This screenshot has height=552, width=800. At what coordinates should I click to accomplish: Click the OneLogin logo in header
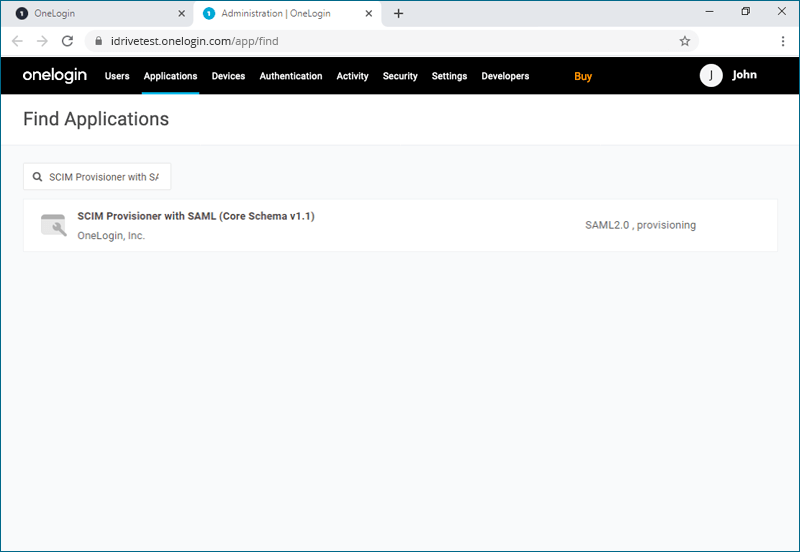55,76
